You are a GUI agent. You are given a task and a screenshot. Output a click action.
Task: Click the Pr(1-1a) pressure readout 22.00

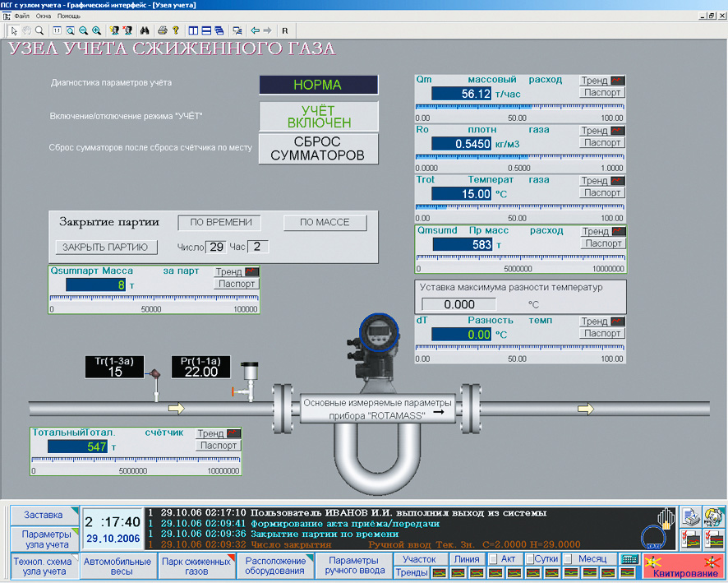point(201,367)
